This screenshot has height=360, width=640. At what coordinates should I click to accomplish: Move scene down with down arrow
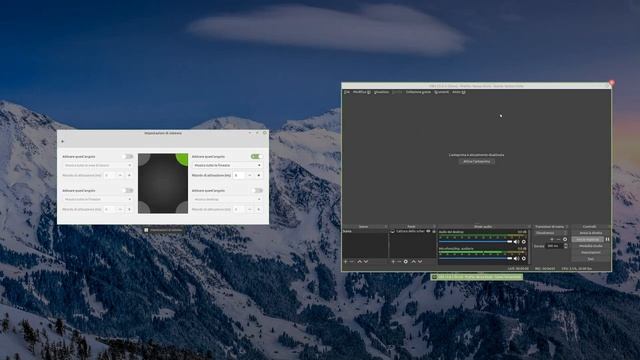(366, 262)
